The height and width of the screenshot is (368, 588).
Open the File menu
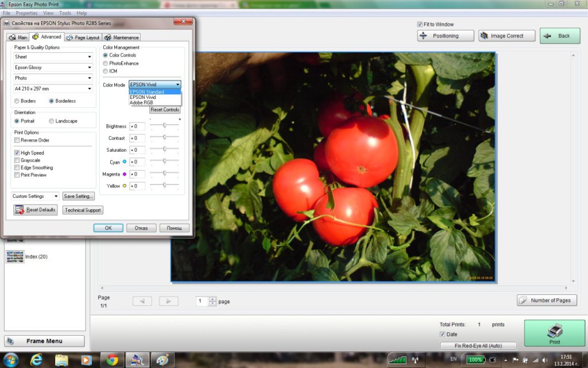6,13
